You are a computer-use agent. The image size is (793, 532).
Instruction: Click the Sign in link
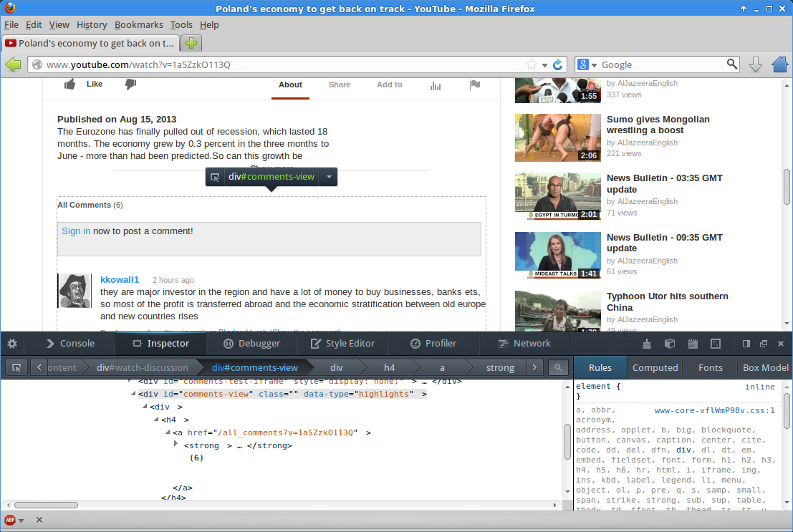pyautogui.click(x=76, y=231)
